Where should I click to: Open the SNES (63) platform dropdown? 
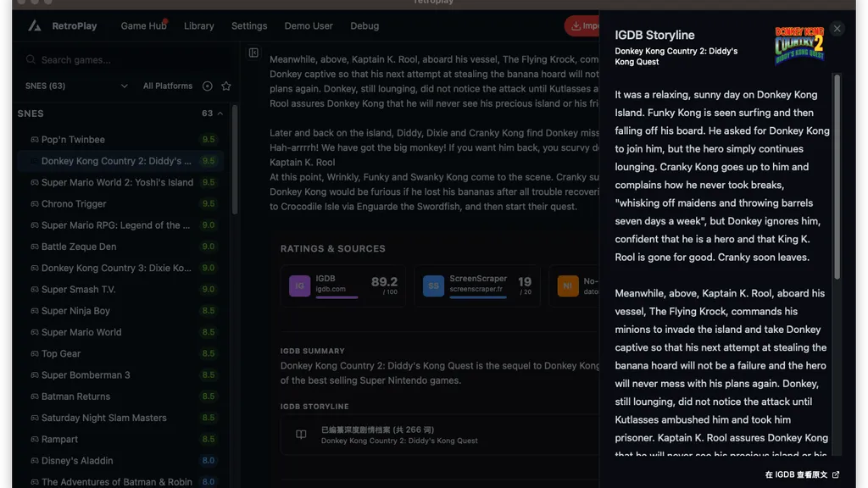click(76, 86)
